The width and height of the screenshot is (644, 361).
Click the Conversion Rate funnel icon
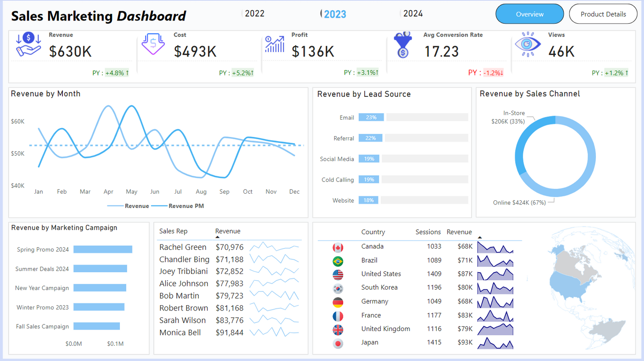[x=402, y=45]
